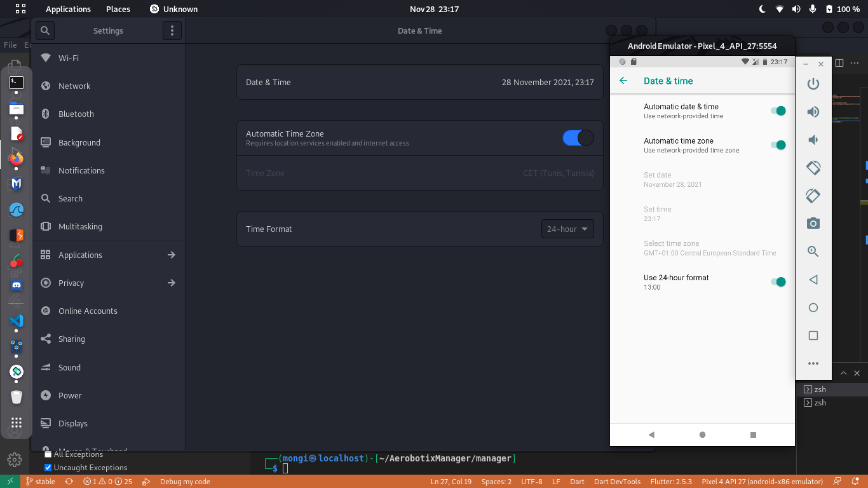Open Date & Time row in Settings

[420, 82]
